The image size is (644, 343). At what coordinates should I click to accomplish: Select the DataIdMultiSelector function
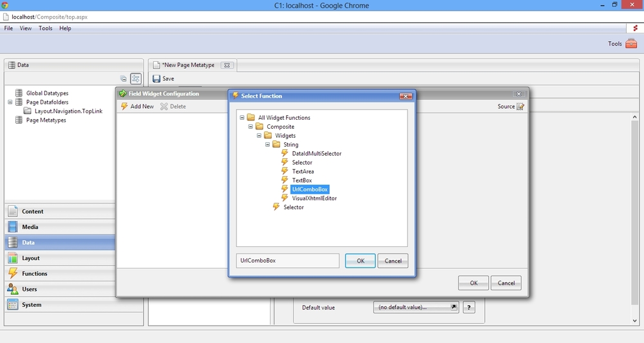coord(316,154)
